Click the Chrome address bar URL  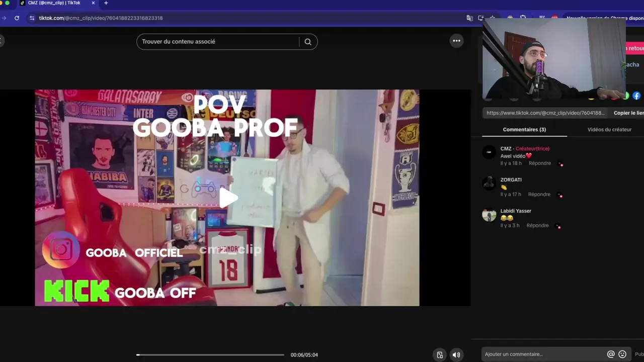[x=101, y=18]
